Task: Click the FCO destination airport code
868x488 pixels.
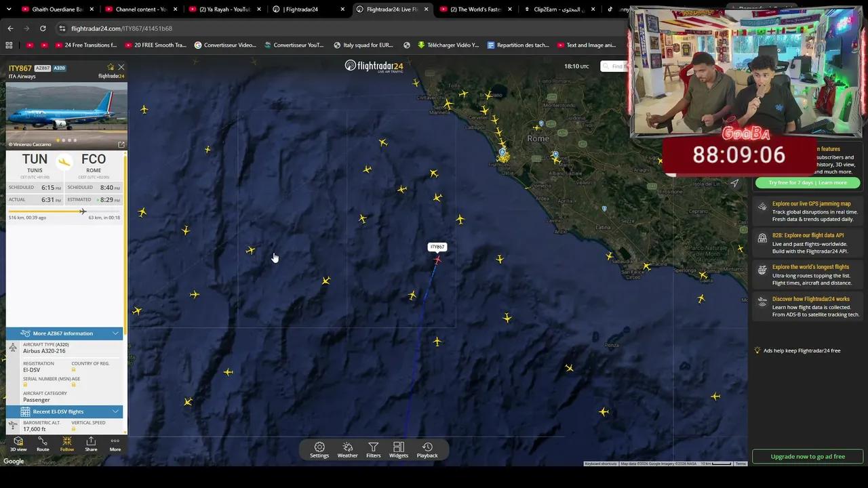Action: click(94, 159)
